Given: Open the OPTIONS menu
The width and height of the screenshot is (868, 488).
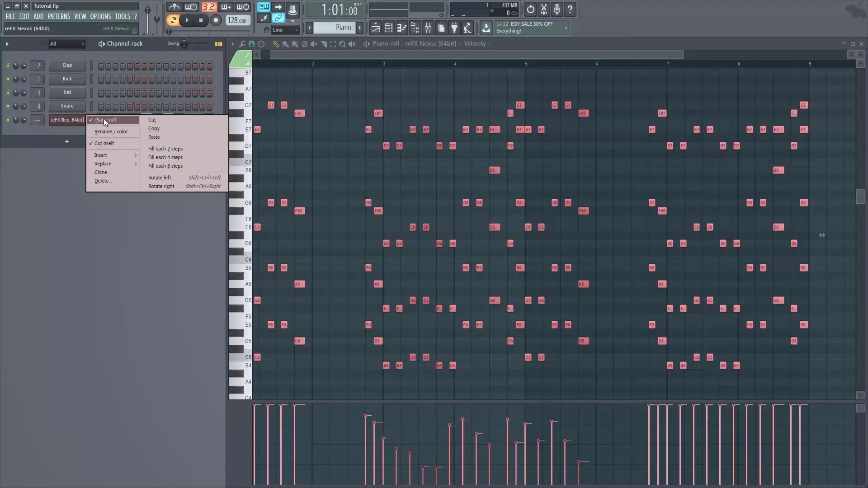Looking at the screenshot, I should coord(100,16).
